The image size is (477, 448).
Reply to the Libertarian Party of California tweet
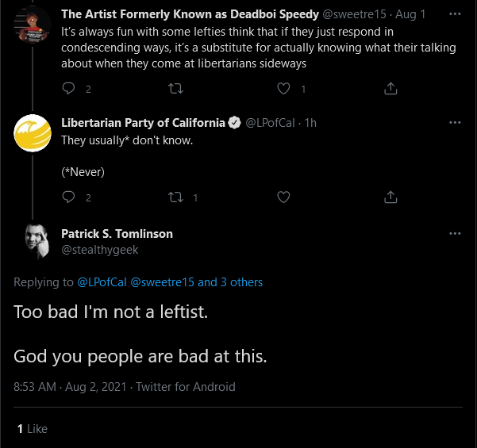coord(68,197)
